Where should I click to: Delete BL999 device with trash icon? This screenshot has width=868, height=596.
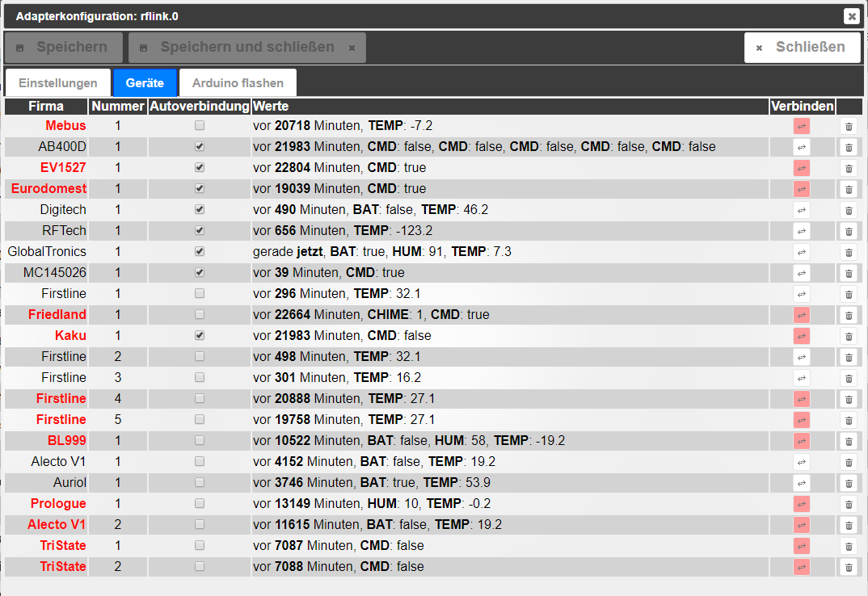[x=848, y=441]
